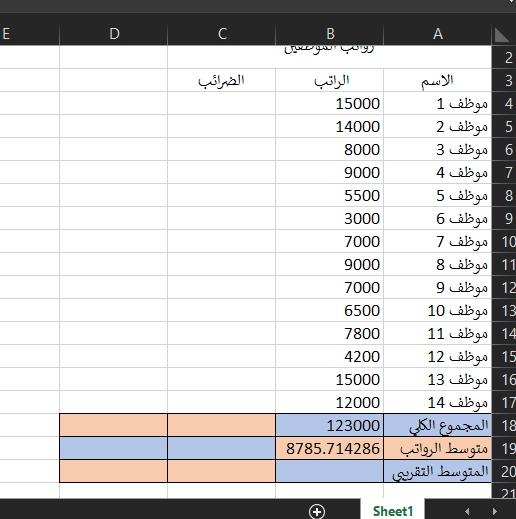This screenshot has height=519, width=516.
Task: Select the empty blue cell B20
Action: pos(330,471)
